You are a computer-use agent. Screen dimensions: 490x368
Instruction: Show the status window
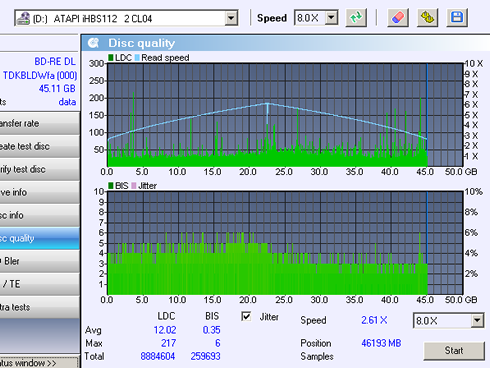39,363
